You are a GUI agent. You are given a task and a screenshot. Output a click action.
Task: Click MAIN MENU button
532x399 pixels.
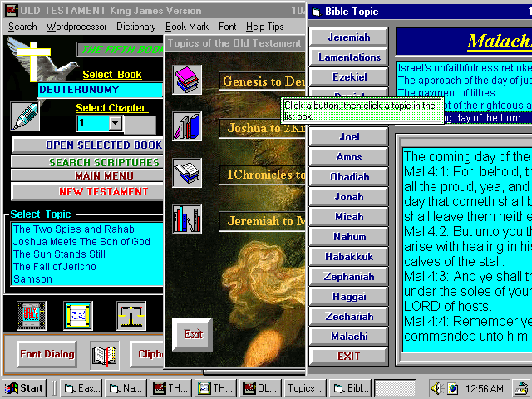click(x=87, y=175)
